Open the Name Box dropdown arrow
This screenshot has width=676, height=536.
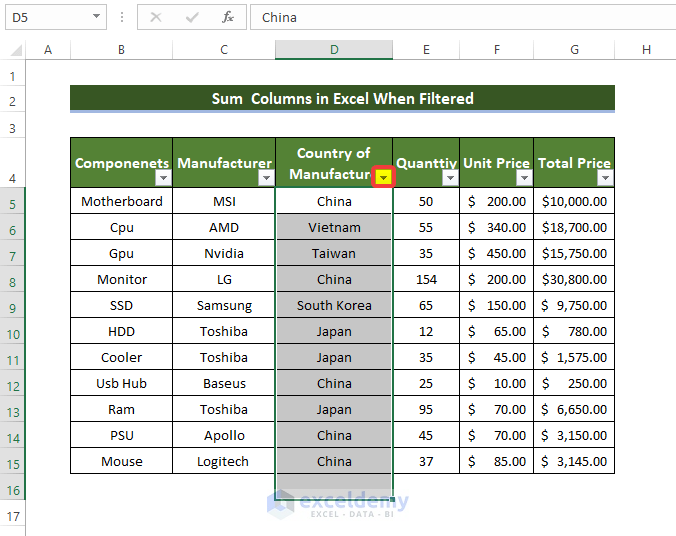point(96,17)
